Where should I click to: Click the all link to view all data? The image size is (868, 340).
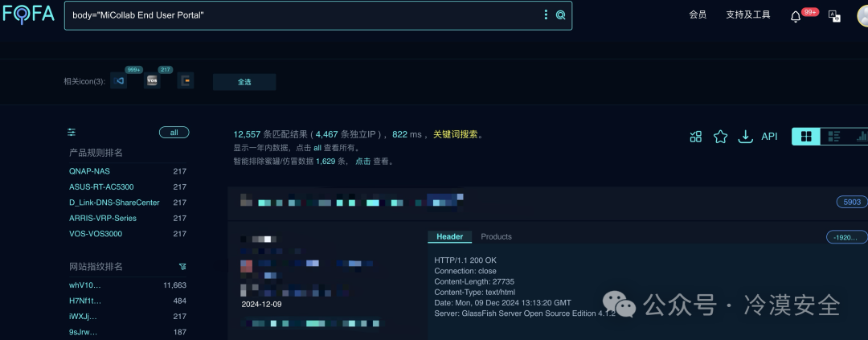click(x=317, y=148)
